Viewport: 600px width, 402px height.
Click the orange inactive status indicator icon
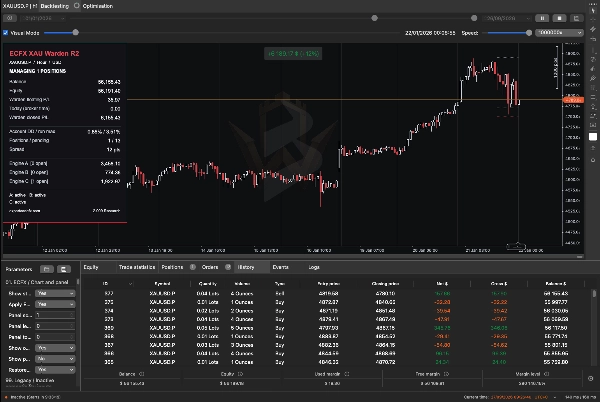[x=6, y=397]
